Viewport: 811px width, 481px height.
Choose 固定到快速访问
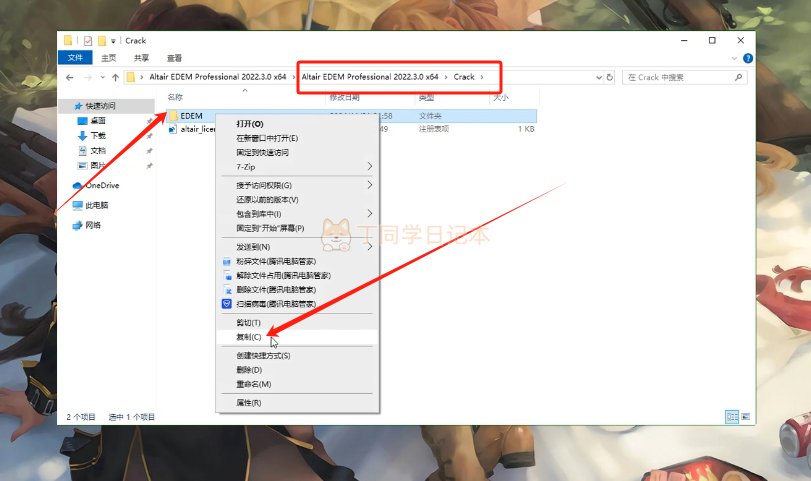click(297, 153)
